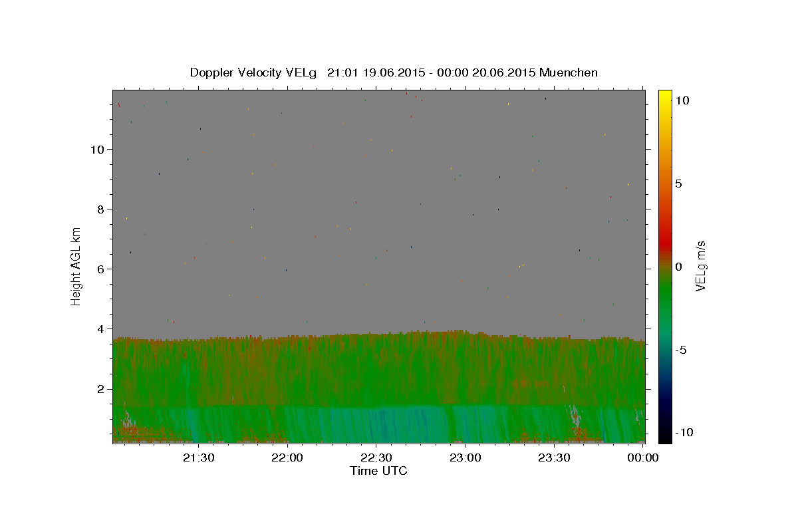
Task: Select the 22:30 time axis label
Action: [376, 458]
